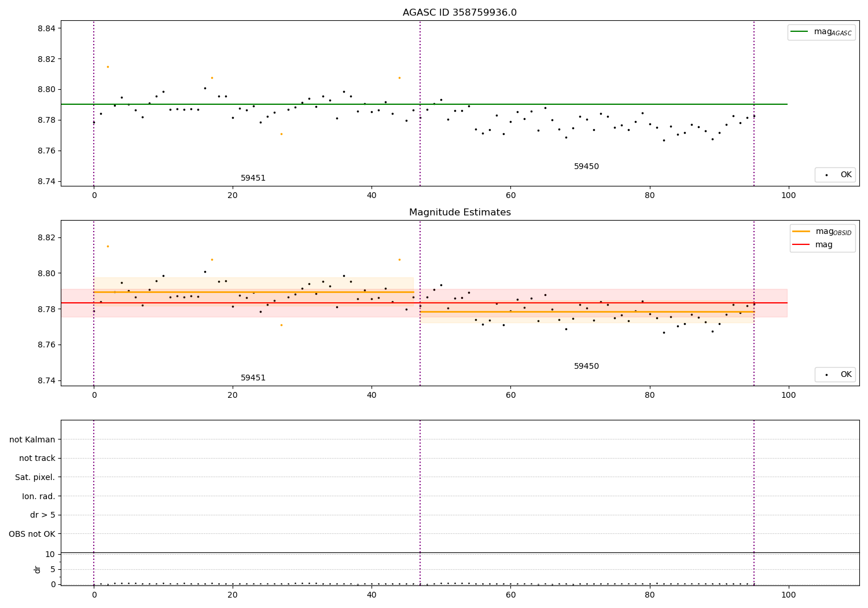Click the orange outlier point near 8.815 in top plot

[x=108, y=67]
